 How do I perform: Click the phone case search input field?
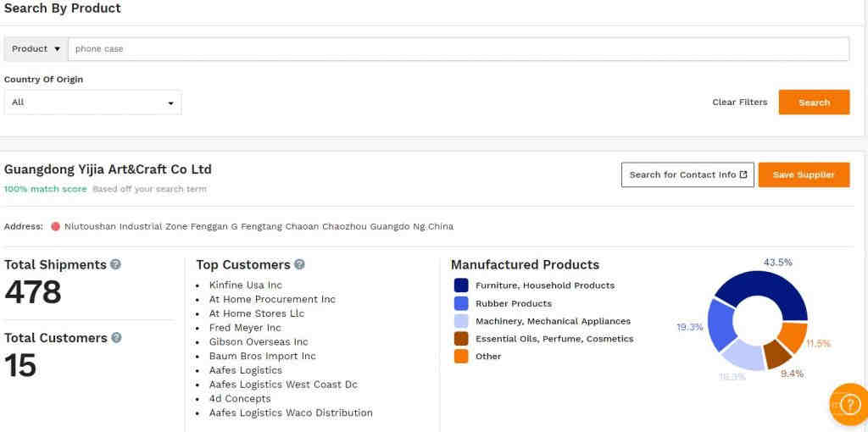[x=458, y=49]
